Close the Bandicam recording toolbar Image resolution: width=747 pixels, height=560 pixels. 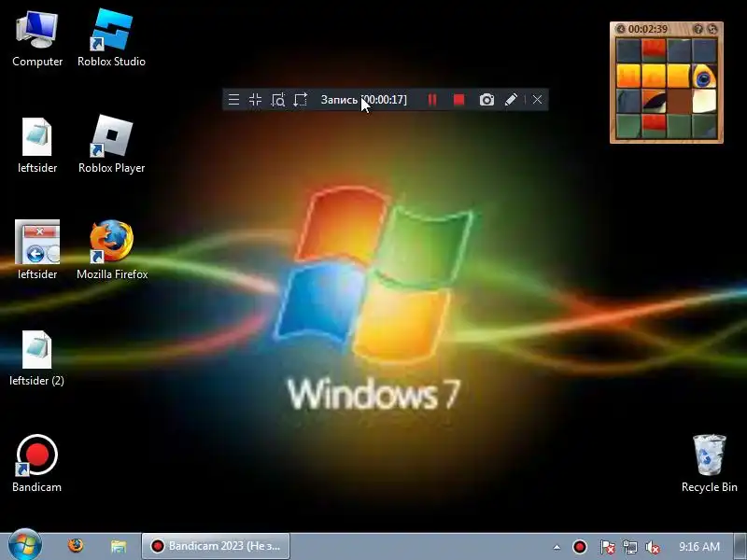pos(537,100)
